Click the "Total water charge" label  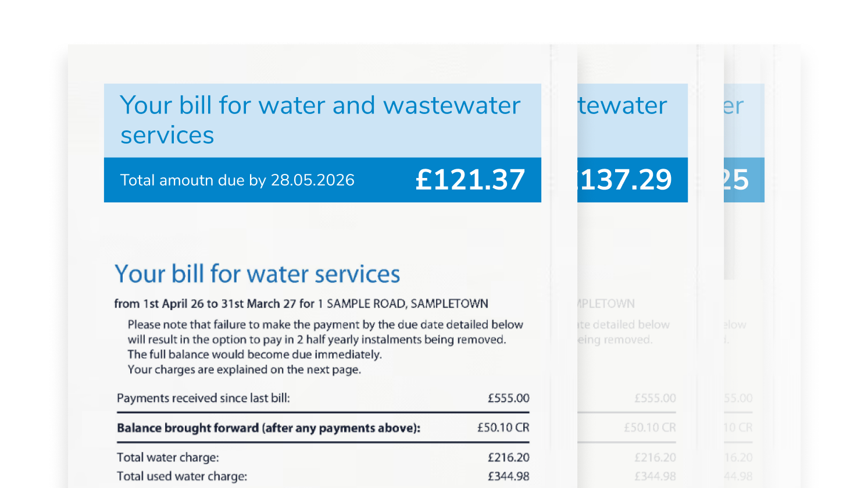click(x=167, y=458)
